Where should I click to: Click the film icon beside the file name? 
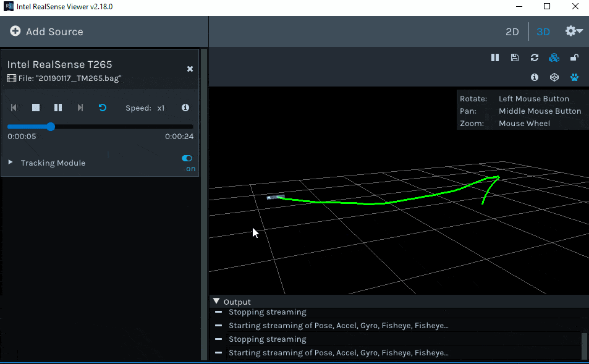click(x=12, y=78)
